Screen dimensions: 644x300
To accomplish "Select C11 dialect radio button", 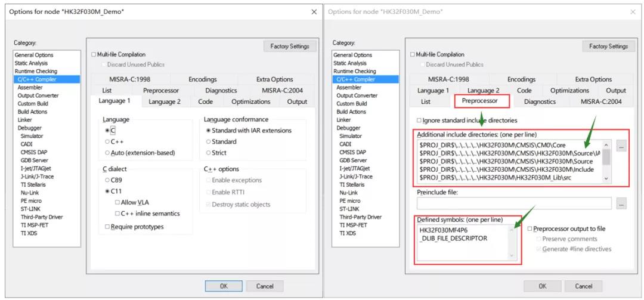I will 107,191.
